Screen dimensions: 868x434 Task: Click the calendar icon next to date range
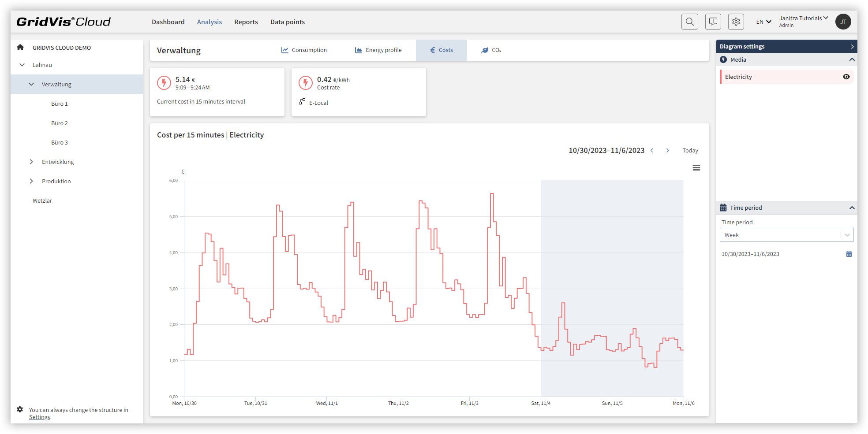[x=849, y=254]
